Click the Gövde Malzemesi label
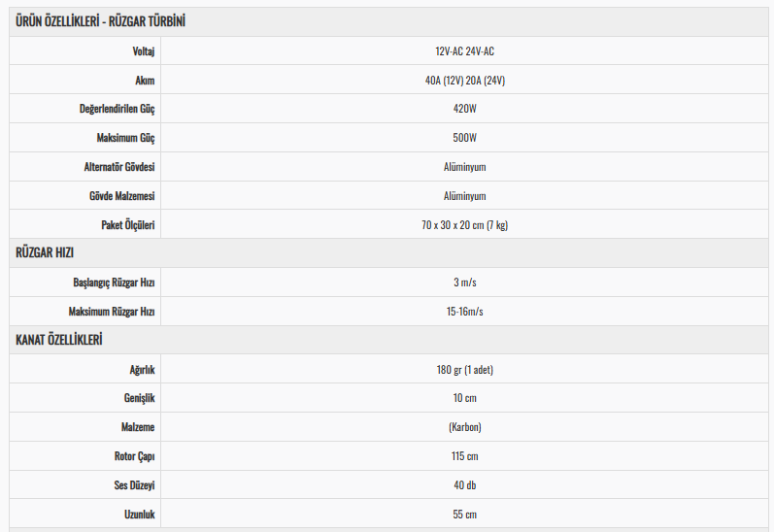The height and width of the screenshot is (532, 774). coord(122,196)
